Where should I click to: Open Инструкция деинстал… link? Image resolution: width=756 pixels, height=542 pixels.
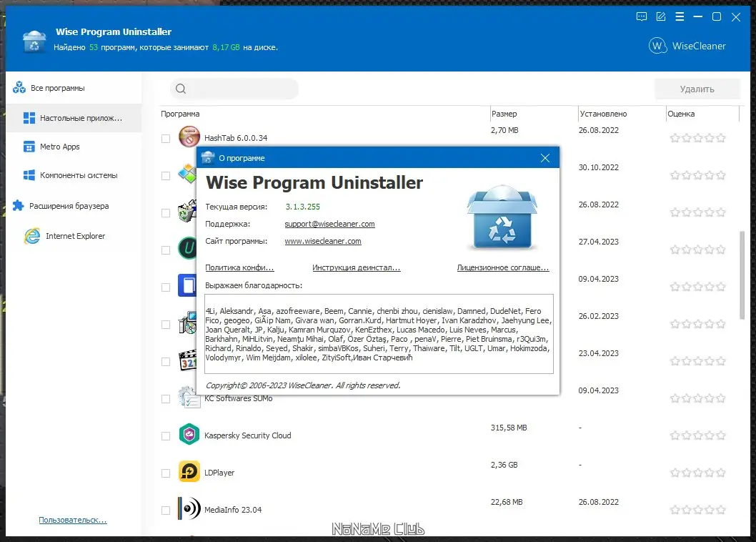[357, 267]
